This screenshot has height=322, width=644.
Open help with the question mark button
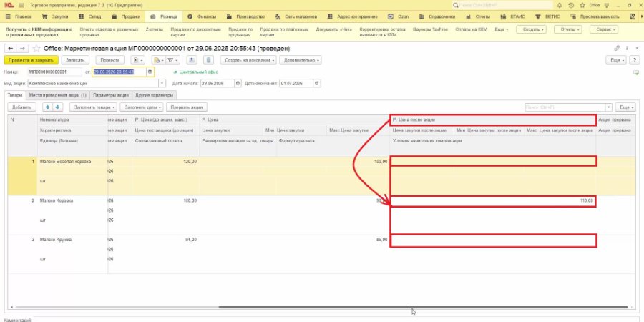coord(635,60)
